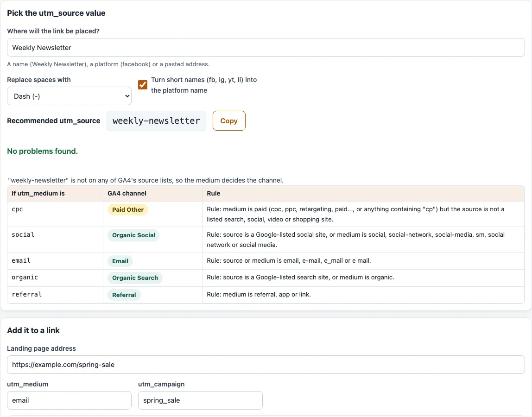Select the rule text for organic medium
This screenshot has width=532, height=417.
[300, 277]
